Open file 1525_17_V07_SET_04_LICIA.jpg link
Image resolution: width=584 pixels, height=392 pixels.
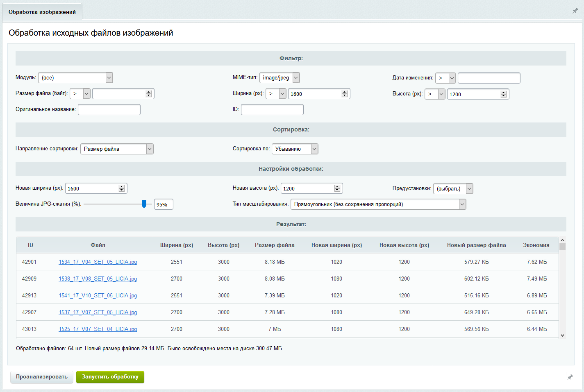pyautogui.click(x=98, y=329)
